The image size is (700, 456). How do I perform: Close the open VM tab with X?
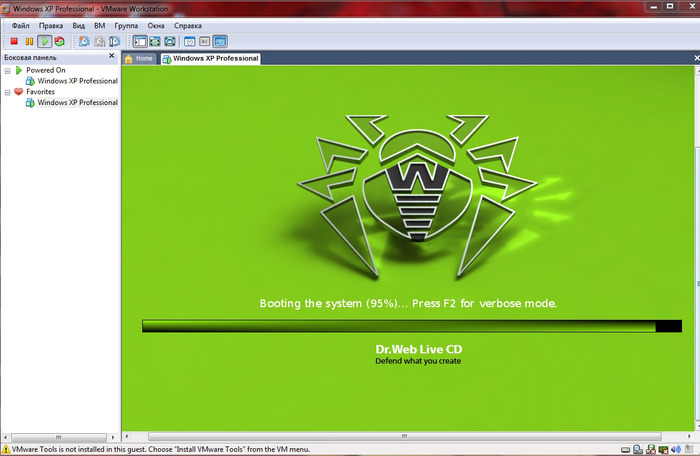[x=696, y=58]
